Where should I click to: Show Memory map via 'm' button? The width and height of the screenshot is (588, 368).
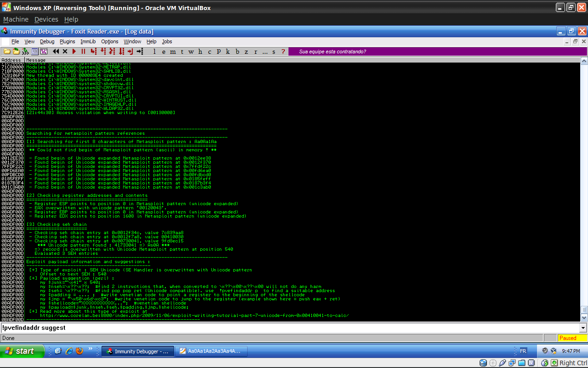(x=173, y=52)
